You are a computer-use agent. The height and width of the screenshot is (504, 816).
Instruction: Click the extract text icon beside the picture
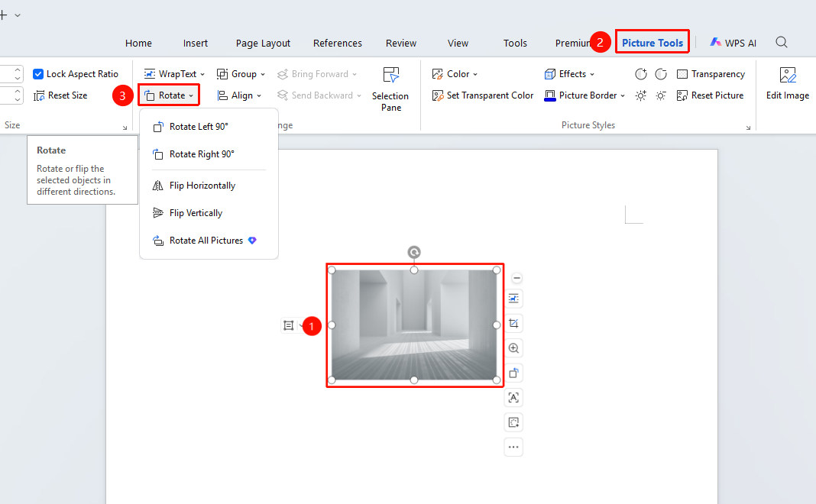(x=513, y=398)
